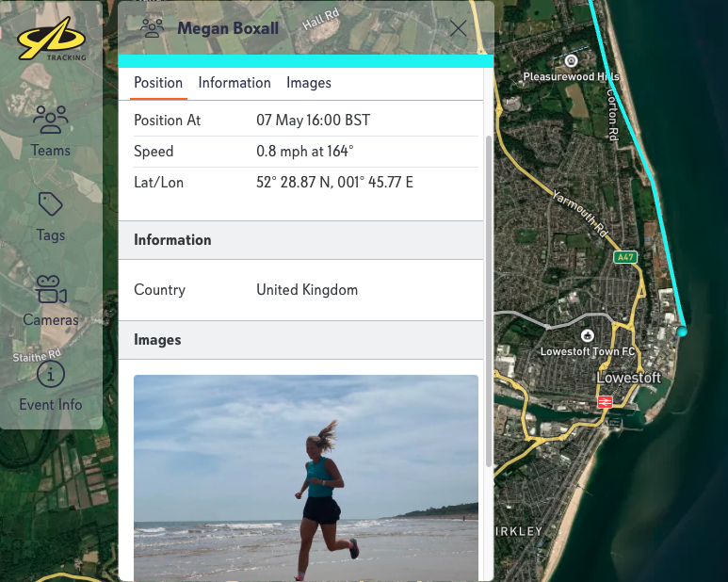
Task: Open the beach runner photo
Action: tap(306, 477)
